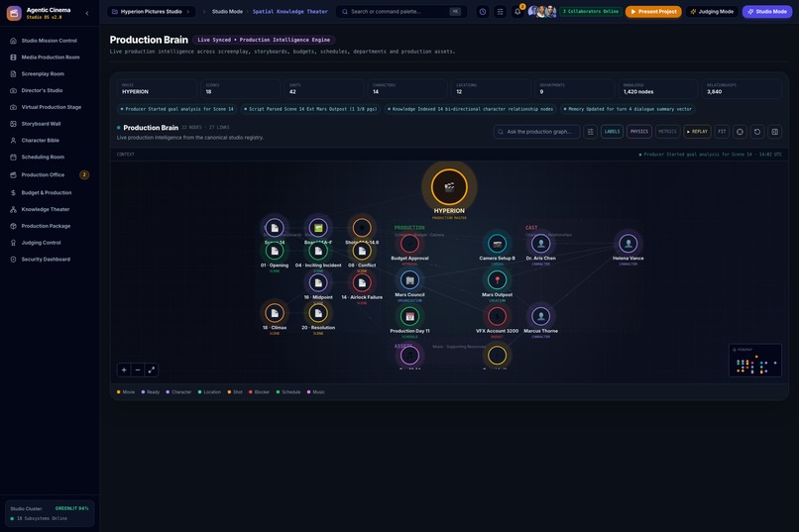This screenshot has height=532, width=799.
Task: Start graph REPLAY
Action: click(697, 132)
